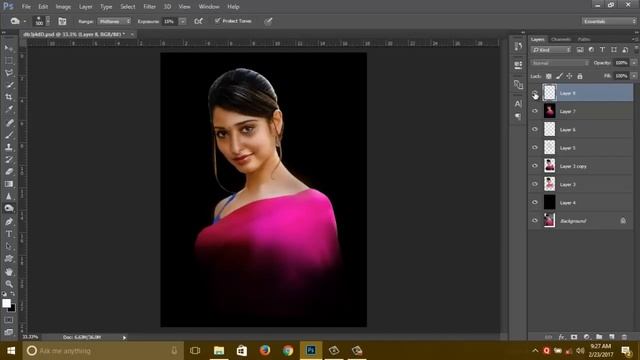Image resolution: width=640 pixels, height=360 pixels.
Task: Hide Layer 3 copy visibility eye
Action: click(x=535, y=166)
